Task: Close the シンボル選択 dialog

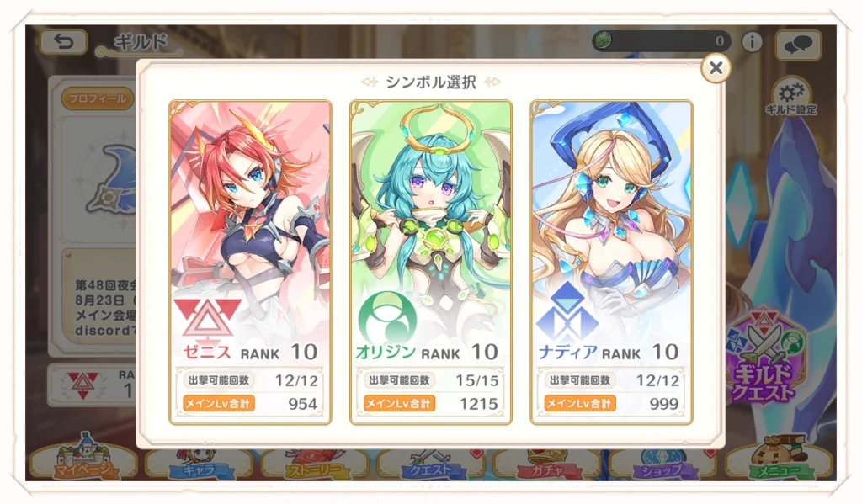Action: [716, 67]
